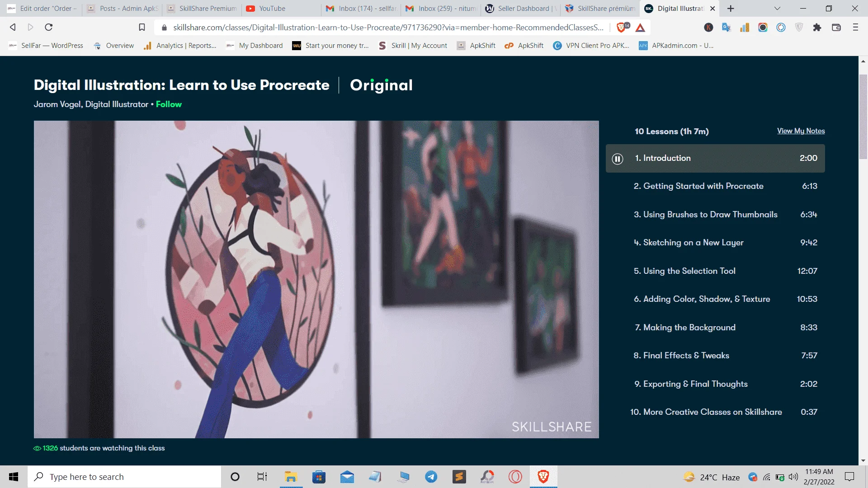This screenshot has width=868, height=488.
Task: Open the ApkShift bookmark with orange icon
Action: [x=524, y=46]
